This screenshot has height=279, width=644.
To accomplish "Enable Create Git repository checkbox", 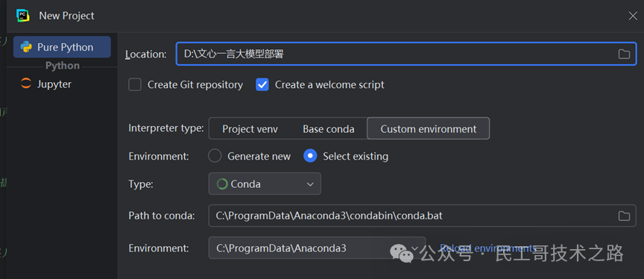I will click(135, 85).
